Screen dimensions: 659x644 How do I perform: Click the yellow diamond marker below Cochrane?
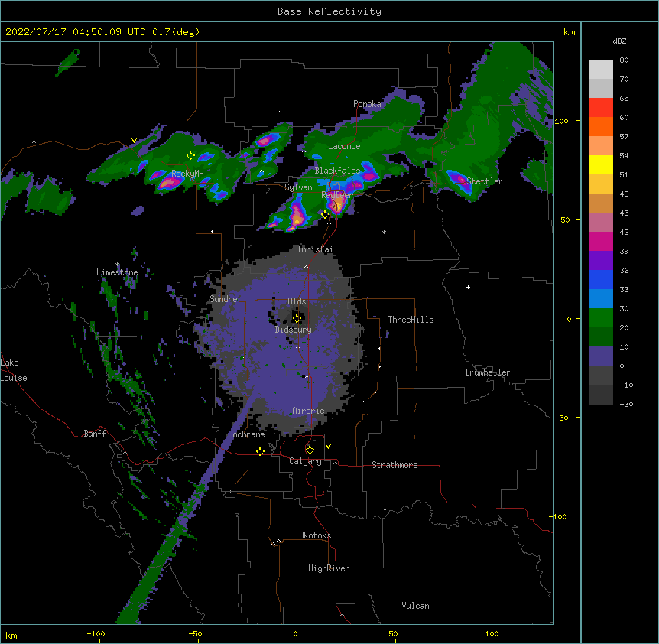(260, 451)
